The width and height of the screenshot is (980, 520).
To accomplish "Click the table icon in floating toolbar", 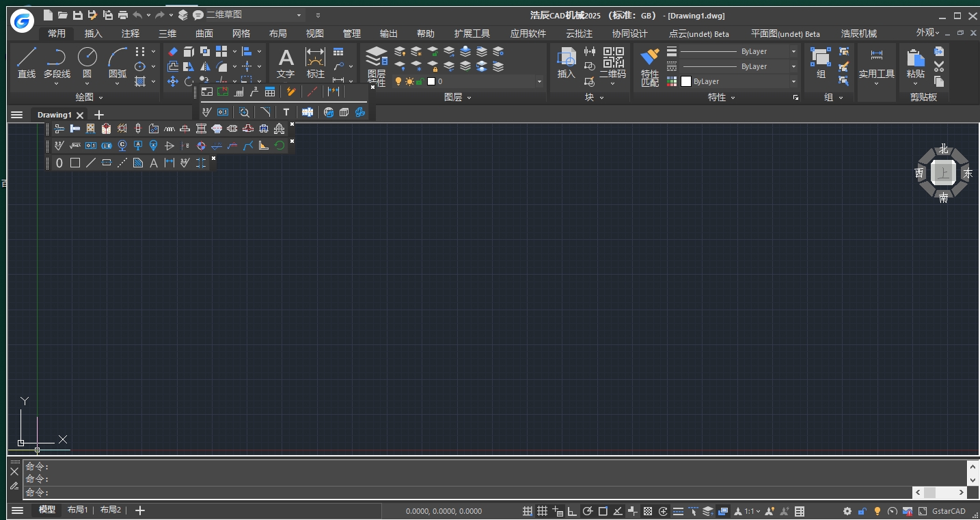I will [270, 92].
